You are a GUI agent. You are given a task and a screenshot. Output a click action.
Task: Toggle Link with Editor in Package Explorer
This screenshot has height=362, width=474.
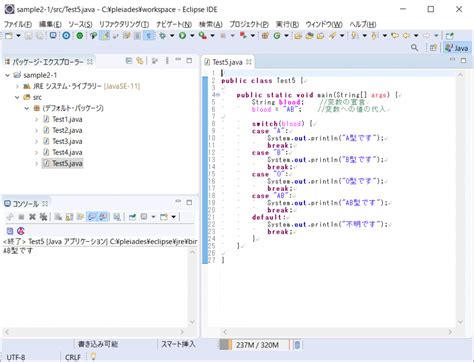click(x=140, y=61)
